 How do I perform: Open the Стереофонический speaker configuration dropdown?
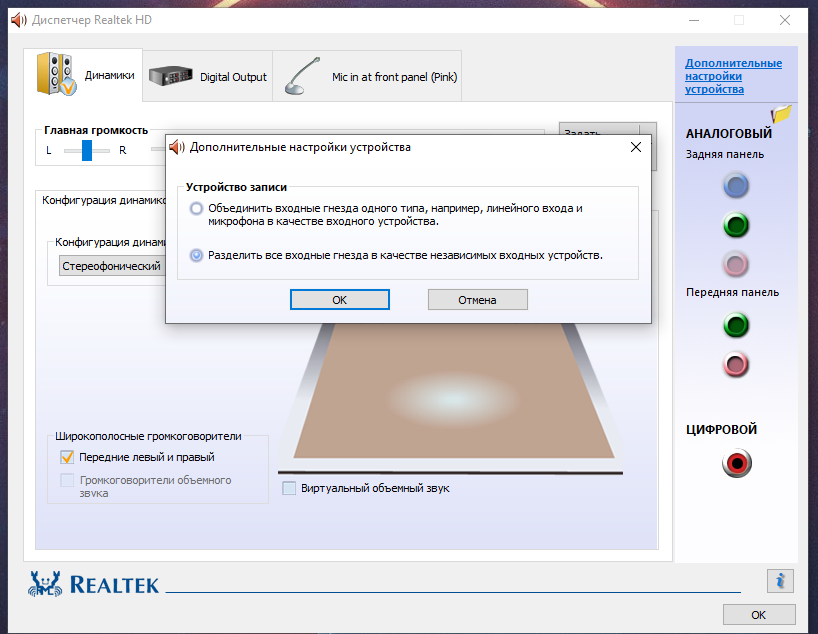tap(112, 266)
